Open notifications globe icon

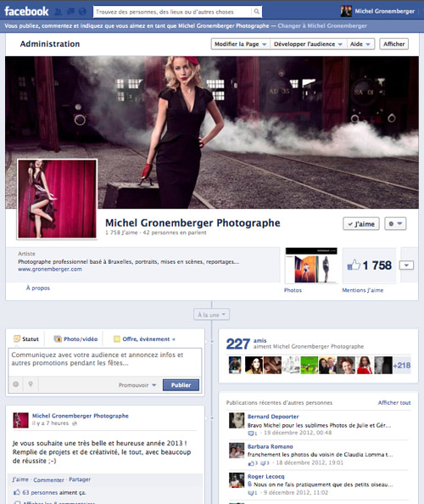(82, 12)
